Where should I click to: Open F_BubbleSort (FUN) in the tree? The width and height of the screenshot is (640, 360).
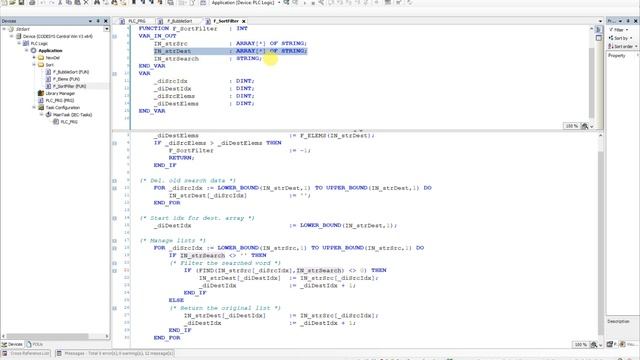(x=71, y=72)
